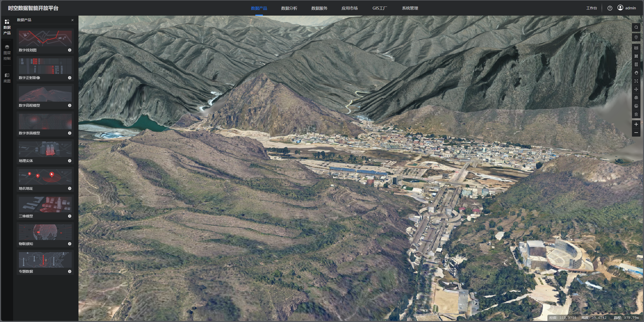Close the 数据产品 panel
Image resolution: width=644 pixels, height=322 pixels.
point(72,20)
